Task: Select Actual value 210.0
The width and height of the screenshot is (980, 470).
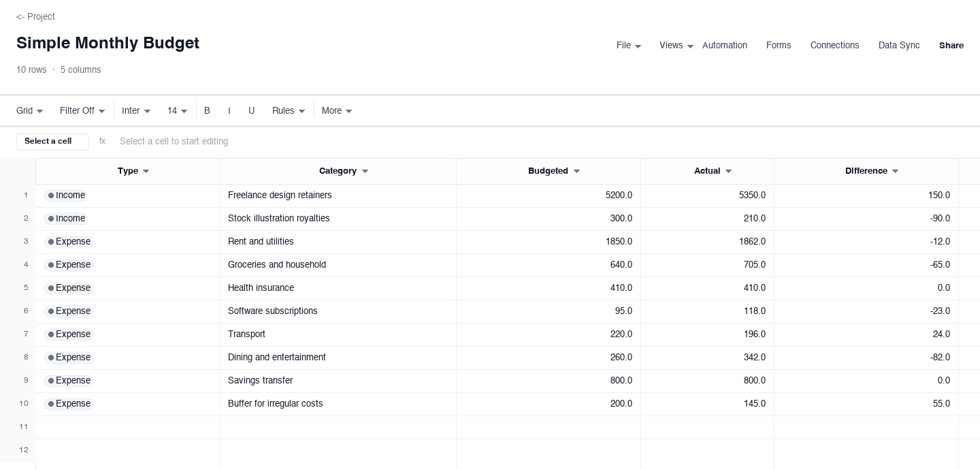Action: [x=708, y=219]
